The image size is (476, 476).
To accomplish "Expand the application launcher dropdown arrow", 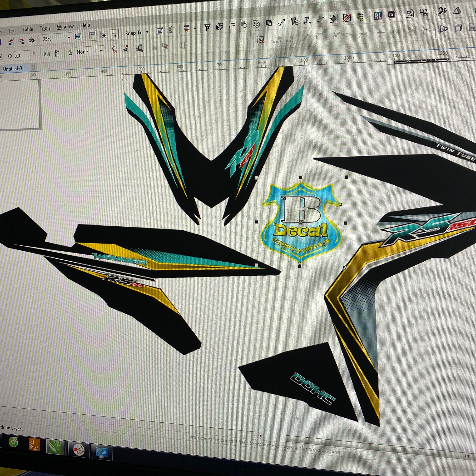I will 195,28.
